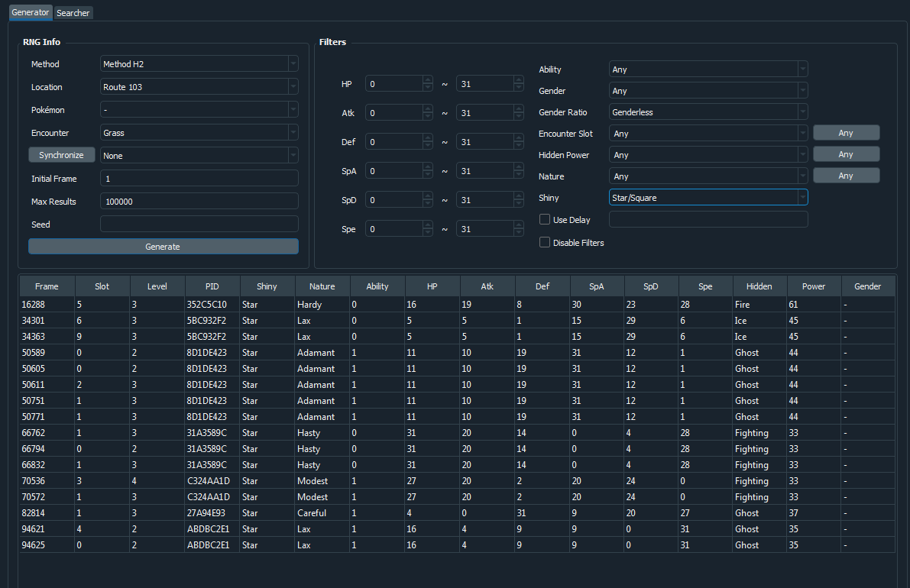910x588 pixels.
Task: Open the Gender Ratio dropdown
Action: click(x=708, y=112)
